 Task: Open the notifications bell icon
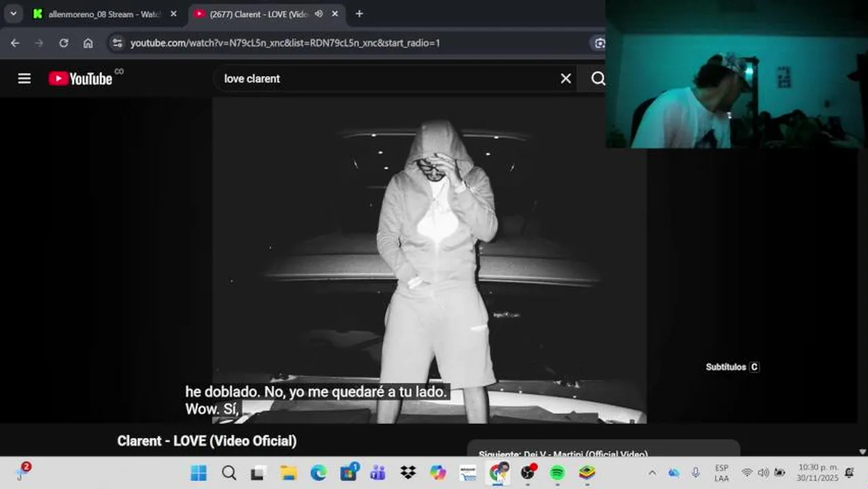pyautogui.click(x=850, y=473)
